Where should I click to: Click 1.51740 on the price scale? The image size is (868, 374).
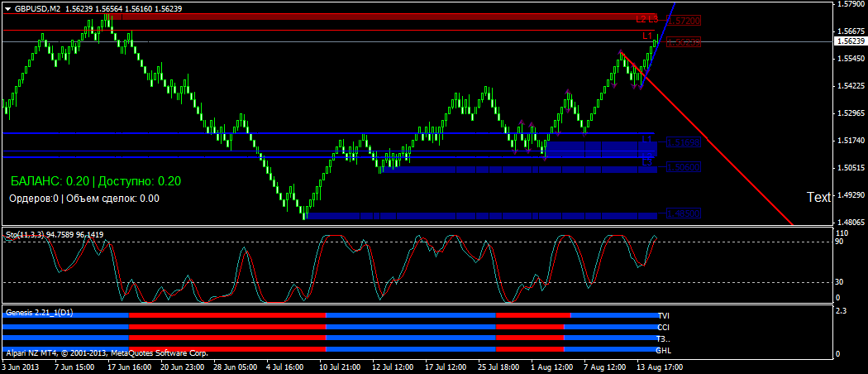[x=851, y=140]
